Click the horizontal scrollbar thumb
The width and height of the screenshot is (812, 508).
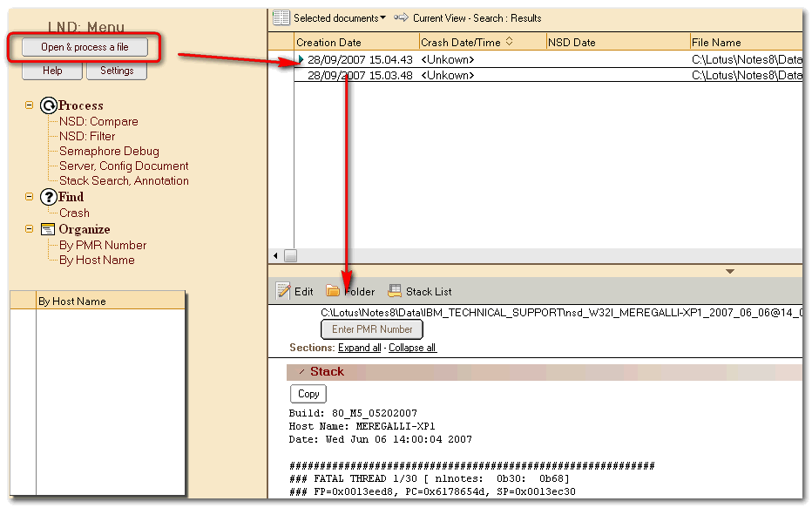pos(290,256)
